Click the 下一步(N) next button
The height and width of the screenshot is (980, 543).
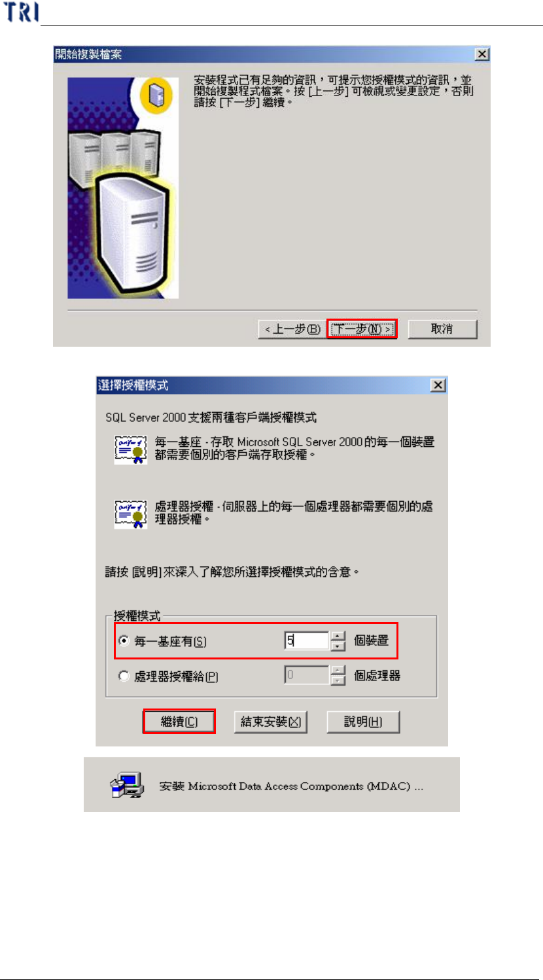pyautogui.click(x=362, y=329)
